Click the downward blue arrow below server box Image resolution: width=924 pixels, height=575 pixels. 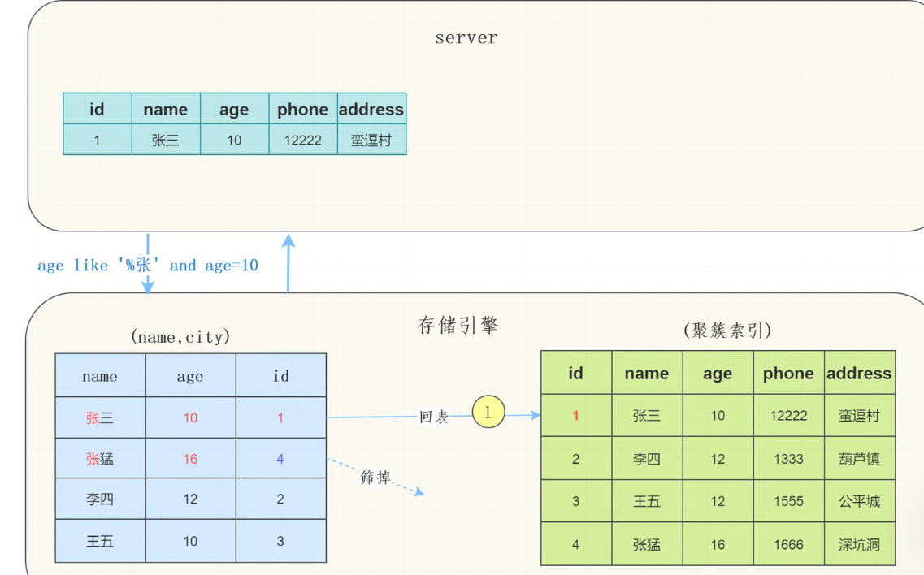click(x=148, y=260)
